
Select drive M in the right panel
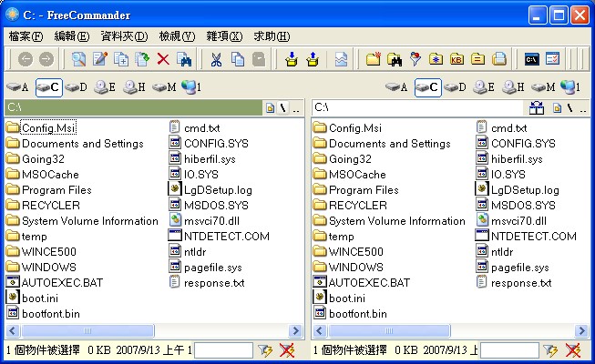pyautogui.click(x=543, y=87)
